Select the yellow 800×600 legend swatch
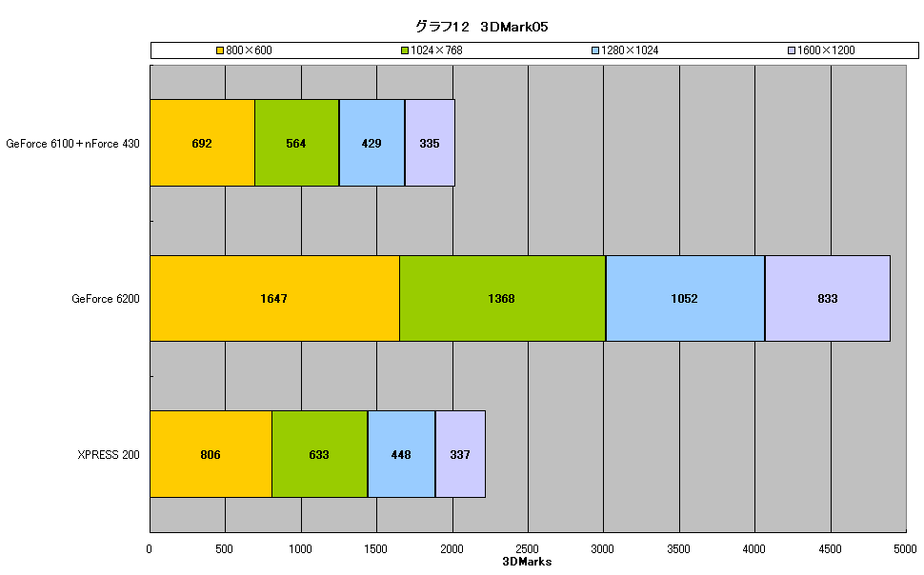The width and height of the screenshot is (924, 575). 220,50
